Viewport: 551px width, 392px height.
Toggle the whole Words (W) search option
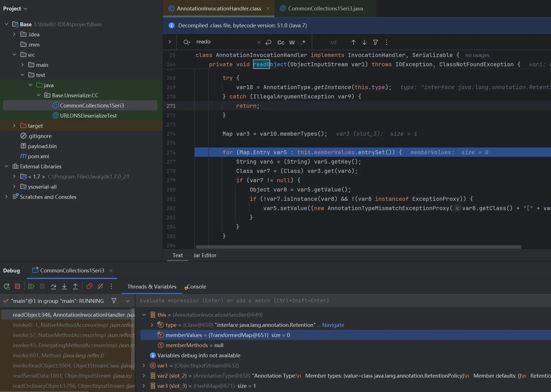(292, 42)
